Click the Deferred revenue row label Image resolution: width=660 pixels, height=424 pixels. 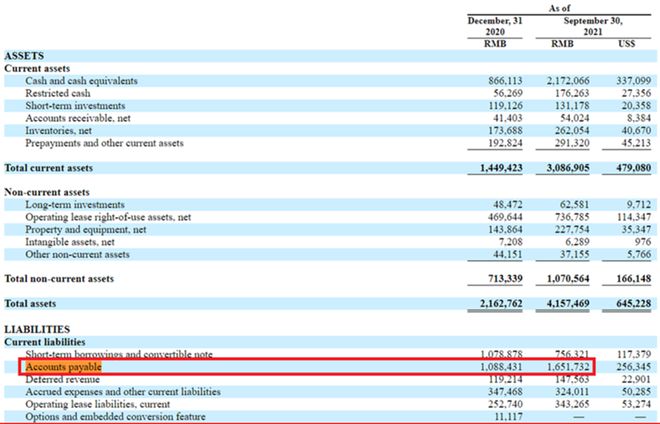tap(61, 380)
